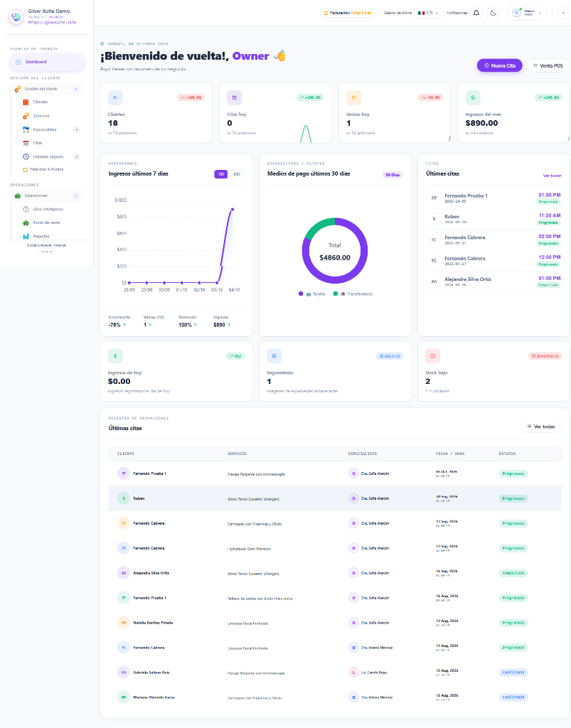Click the Citas hoy calendar icon
The height and width of the screenshot is (728, 571).
point(235,97)
